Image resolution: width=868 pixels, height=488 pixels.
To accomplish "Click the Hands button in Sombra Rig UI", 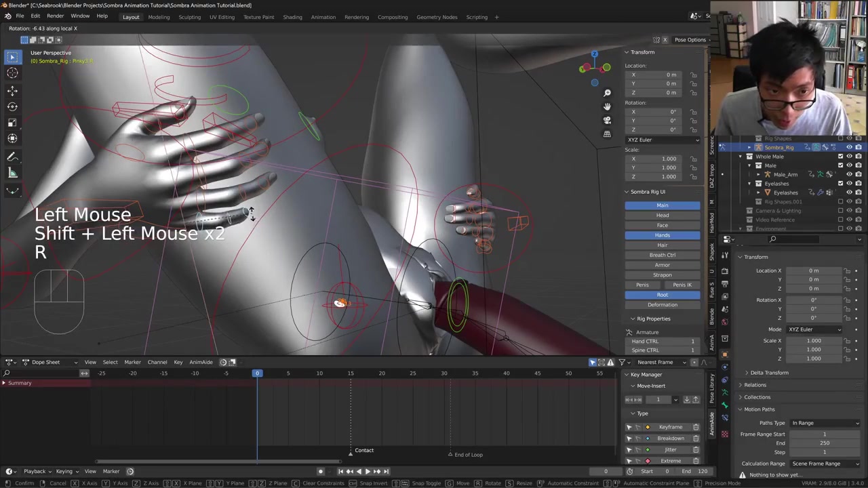I will tap(662, 235).
